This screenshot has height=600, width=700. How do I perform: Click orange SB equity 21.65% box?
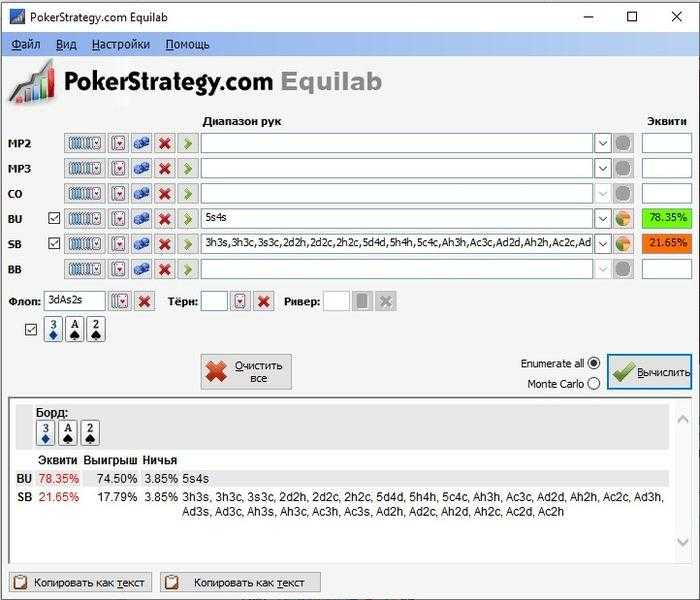[667, 244]
